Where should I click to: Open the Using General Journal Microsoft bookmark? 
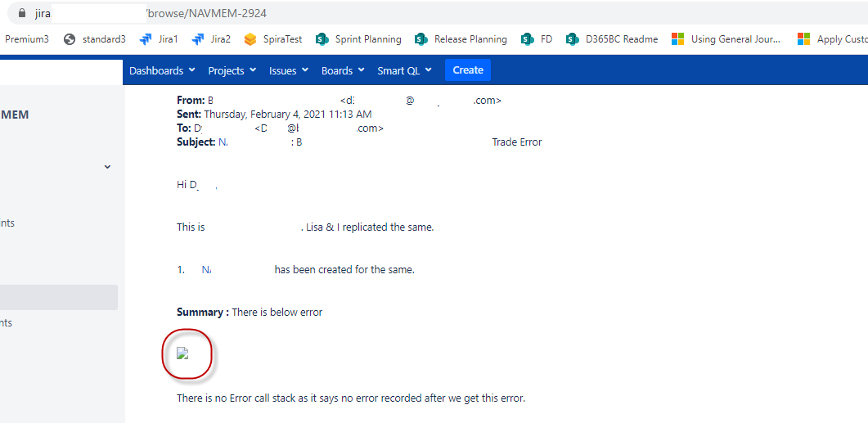pyautogui.click(x=726, y=39)
